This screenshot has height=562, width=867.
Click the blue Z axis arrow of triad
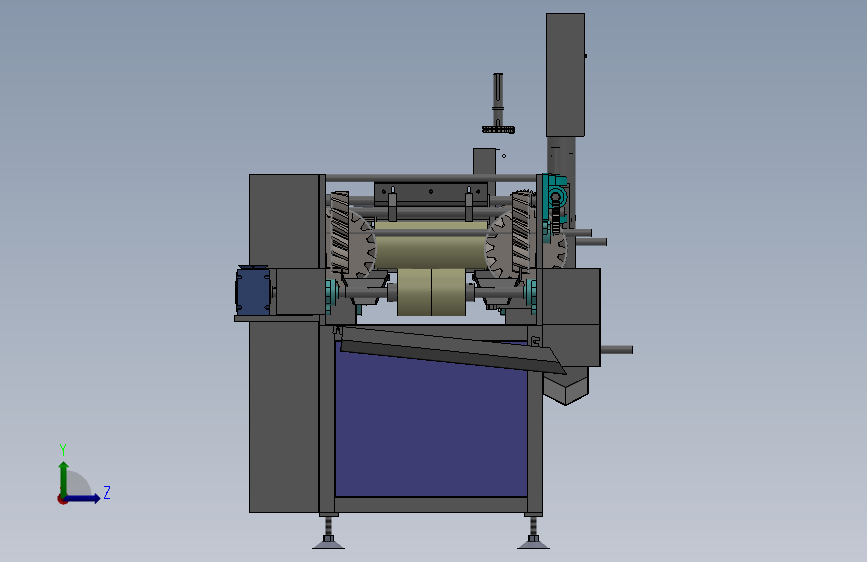click(83, 499)
